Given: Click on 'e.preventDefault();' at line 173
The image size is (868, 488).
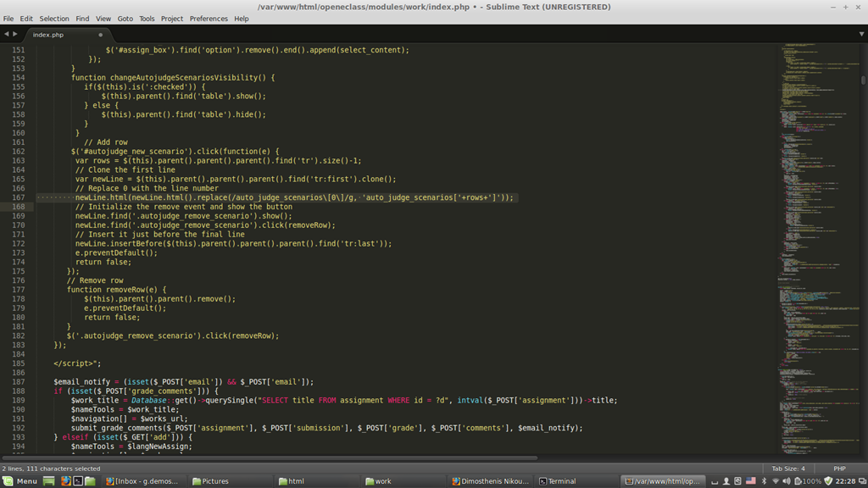Looking at the screenshot, I should pos(116,252).
